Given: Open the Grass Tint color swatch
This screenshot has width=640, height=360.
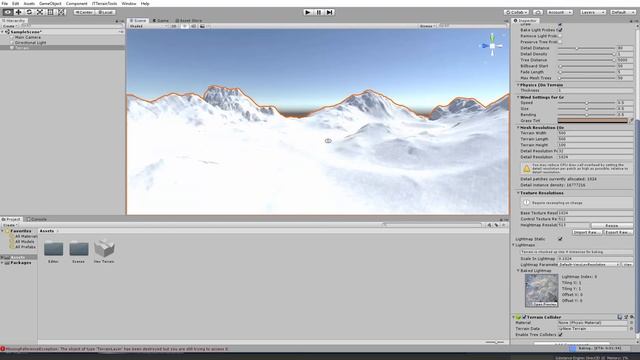Looking at the screenshot, I should (x=593, y=121).
